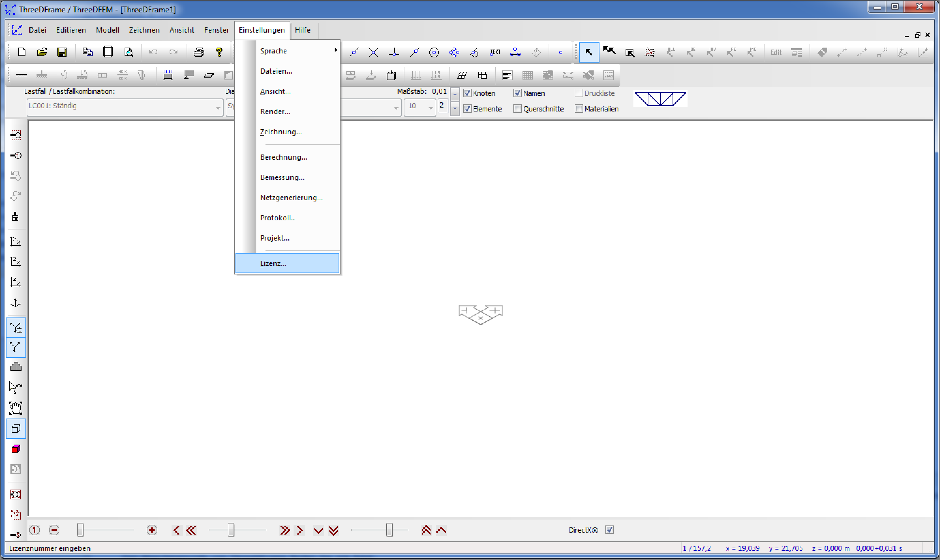This screenshot has height=560, width=940.
Task: Click the save diskette icon
Action: click(62, 52)
